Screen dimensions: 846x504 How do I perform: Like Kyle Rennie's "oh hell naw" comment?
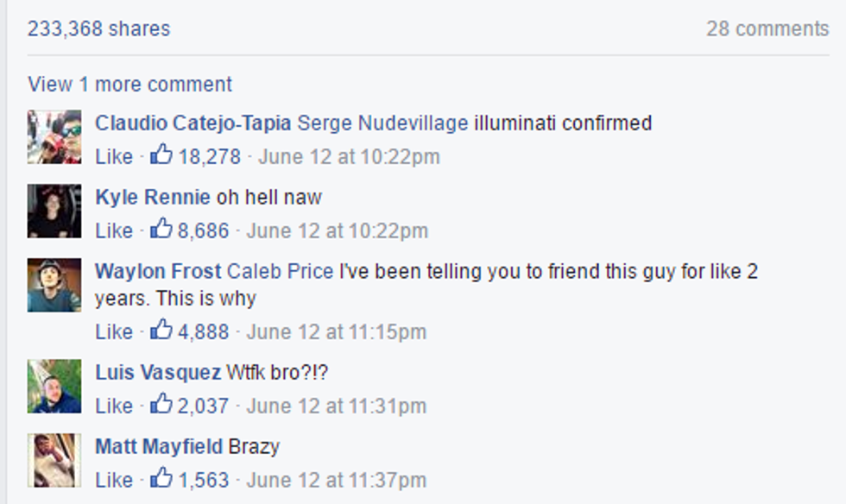(114, 231)
